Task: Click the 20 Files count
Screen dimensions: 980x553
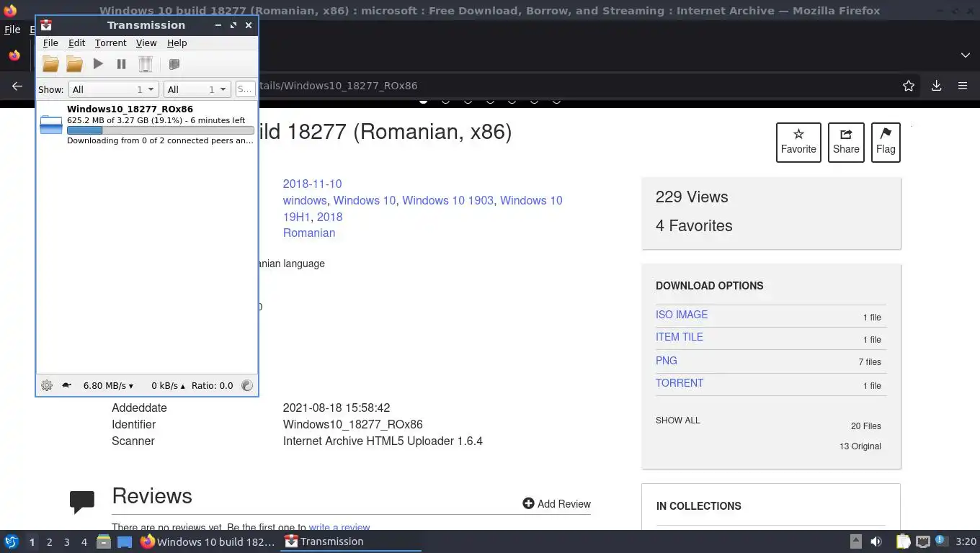Action: pyautogui.click(x=866, y=426)
